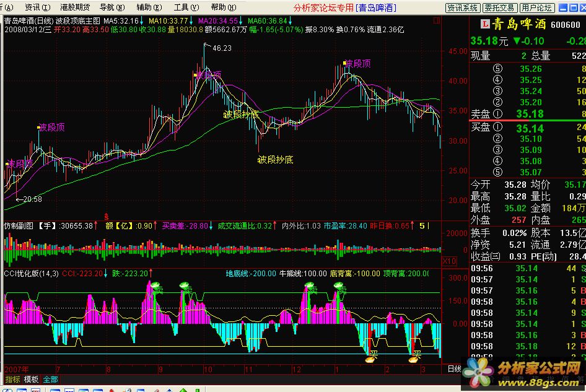586x392 pixels.
Task: Click the 顶背离:200.00 label
Action: coord(406,274)
